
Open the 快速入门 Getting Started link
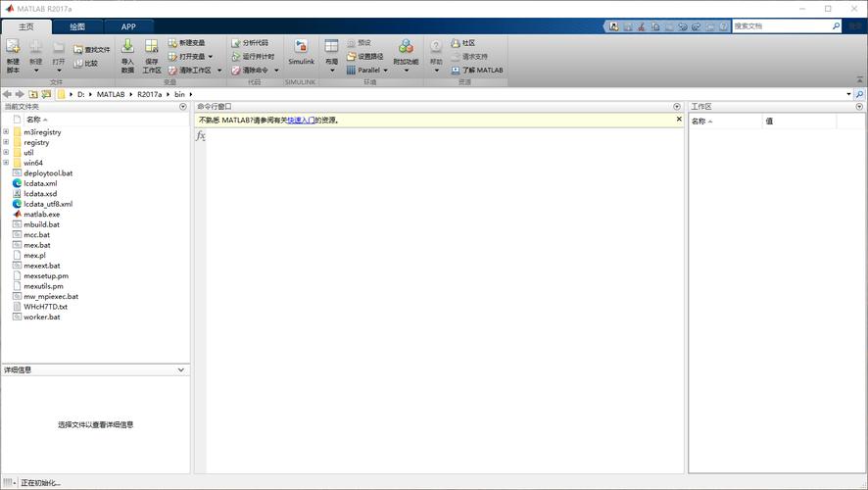[x=301, y=120]
